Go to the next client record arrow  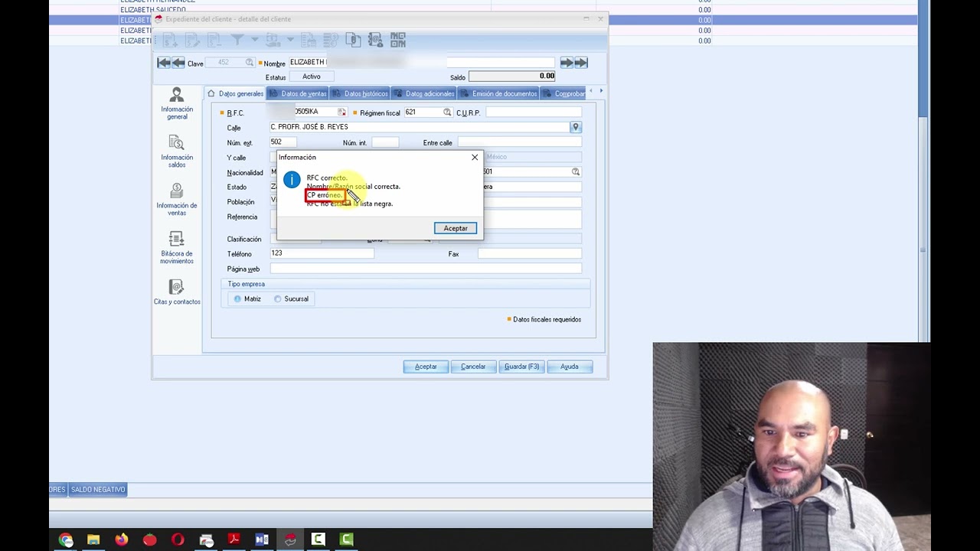point(567,63)
